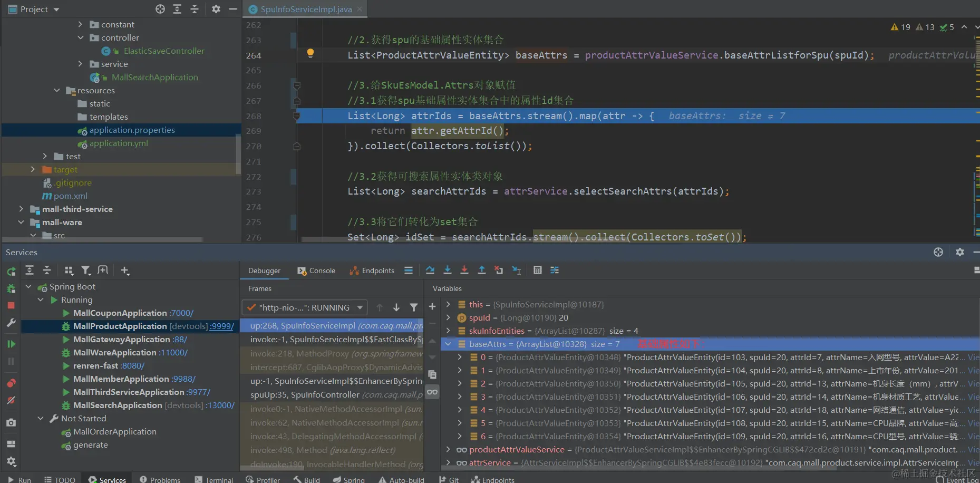The height and width of the screenshot is (483, 980).
Task: Select the pom.xml file in Project tree
Action: pos(65,196)
